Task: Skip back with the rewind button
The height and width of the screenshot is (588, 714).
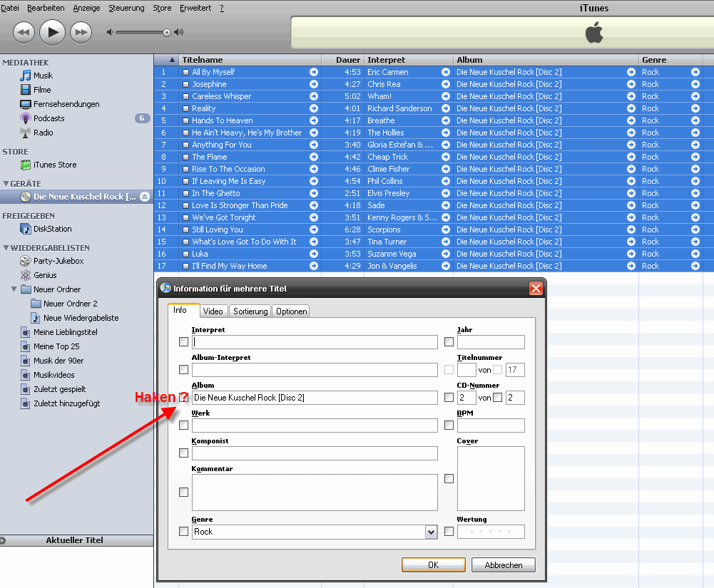Action: (24, 32)
